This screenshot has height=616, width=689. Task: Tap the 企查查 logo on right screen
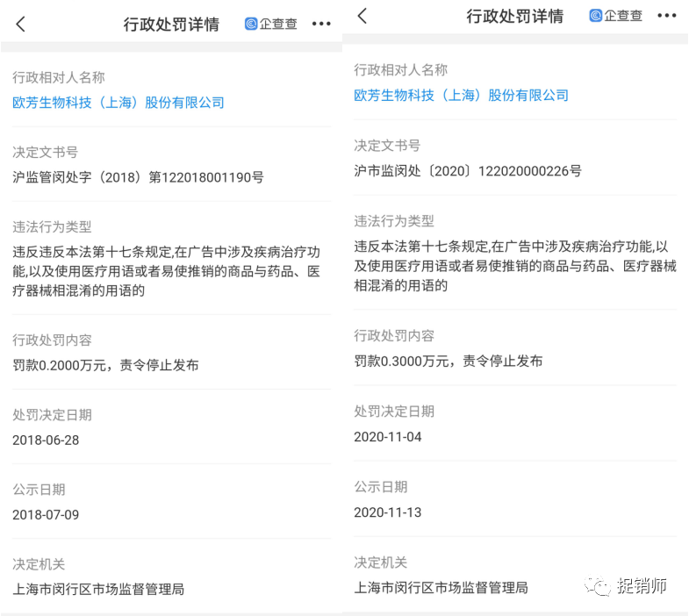pyautogui.click(x=615, y=16)
